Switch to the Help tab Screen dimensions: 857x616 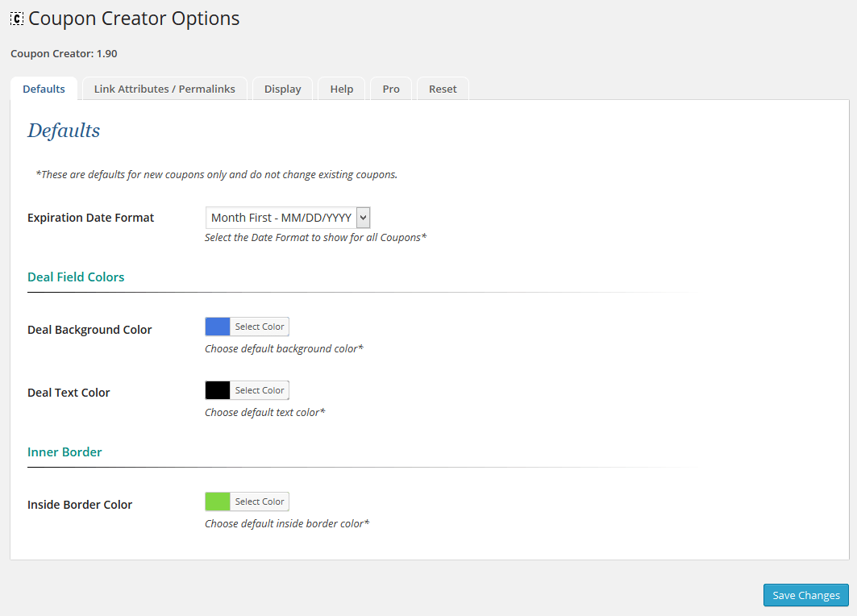(x=341, y=89)
